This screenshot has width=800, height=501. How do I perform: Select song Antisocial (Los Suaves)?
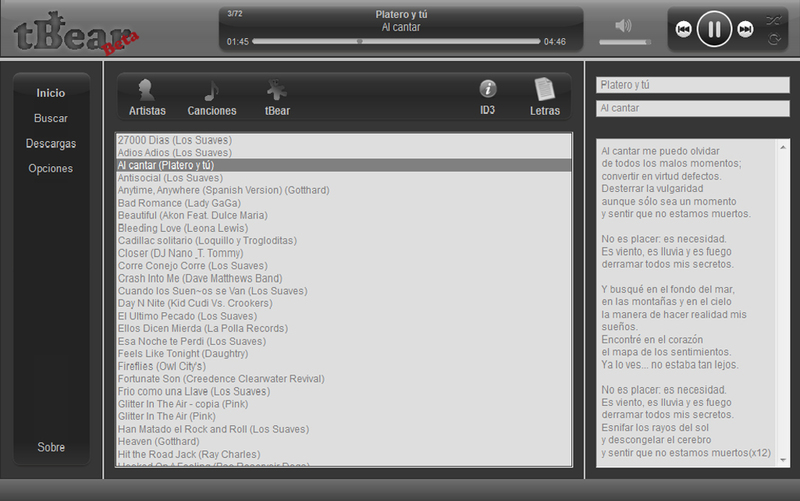click(344, 178)
